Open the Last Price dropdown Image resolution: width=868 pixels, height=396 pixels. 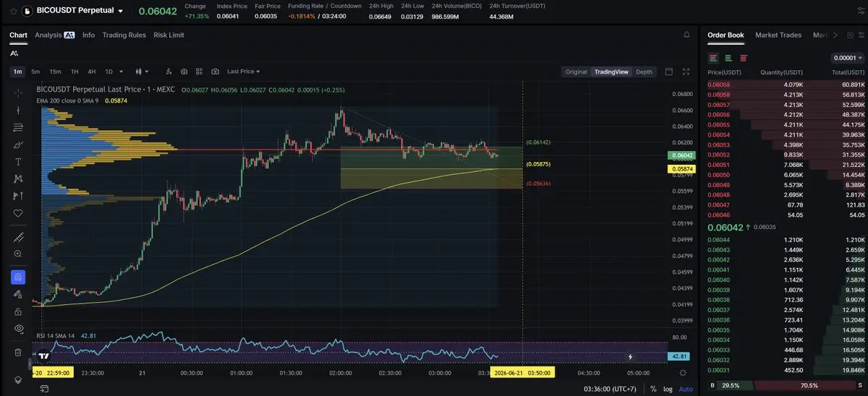[x=243, y=72]
